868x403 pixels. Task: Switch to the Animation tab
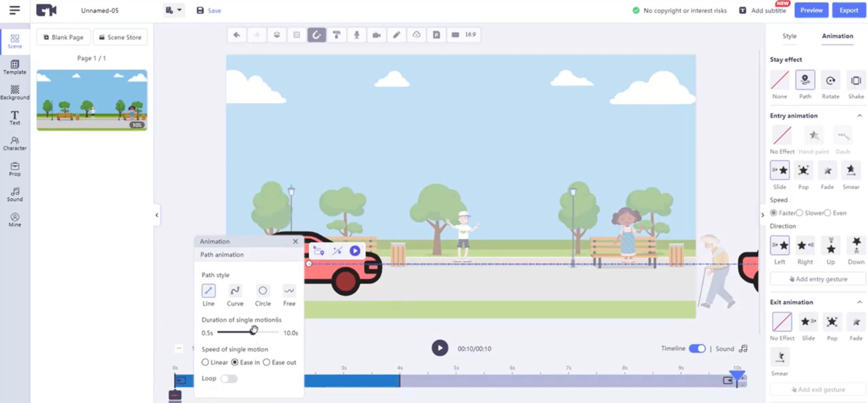tap(837, 36)
